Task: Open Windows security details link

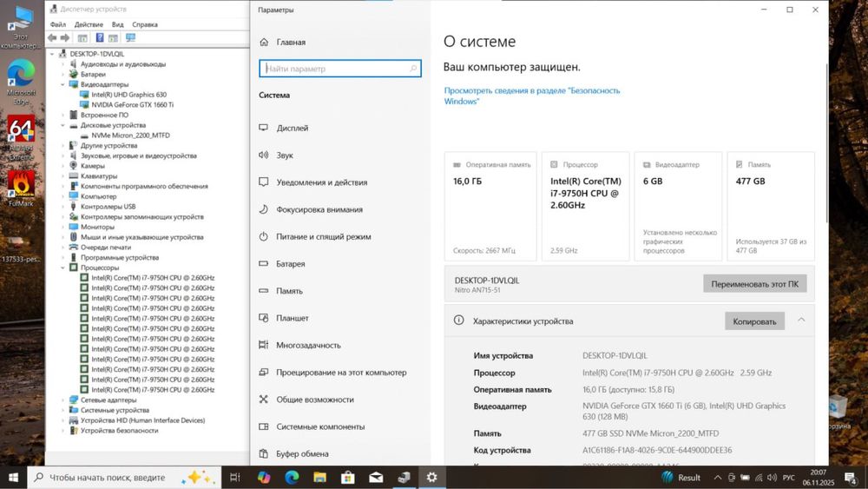Action: point(531,96)
